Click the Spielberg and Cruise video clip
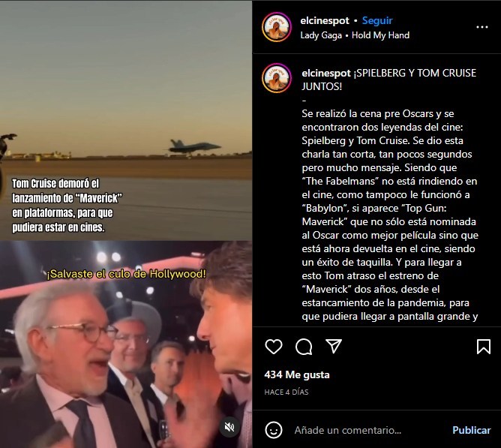The width and height of the screenshot is (501, 448). [x=126, y=344]
